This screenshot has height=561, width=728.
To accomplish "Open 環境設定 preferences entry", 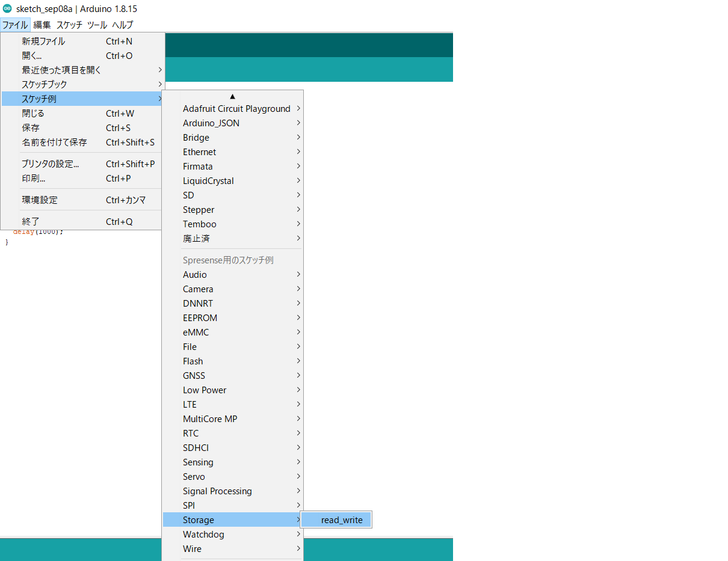I will pyautogui.click(x=82, y=200).
